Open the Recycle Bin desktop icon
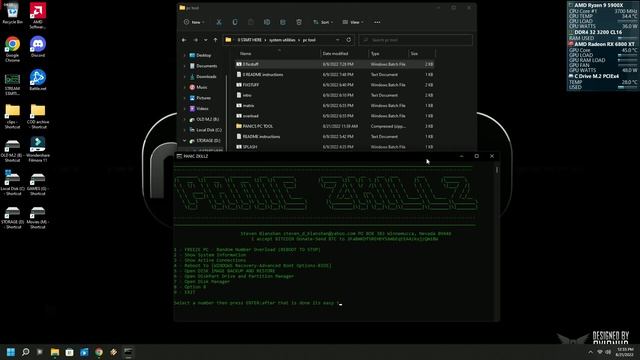Viewport: 640px width, 360px height. point(12,13)
